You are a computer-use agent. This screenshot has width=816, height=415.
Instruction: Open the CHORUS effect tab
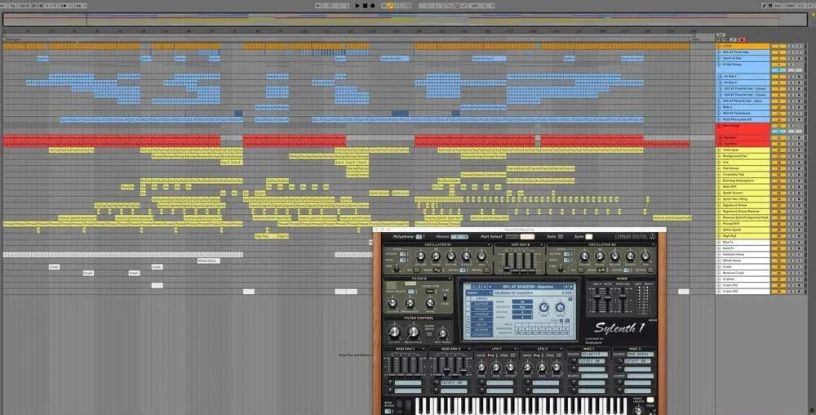(x=481, y=314)
